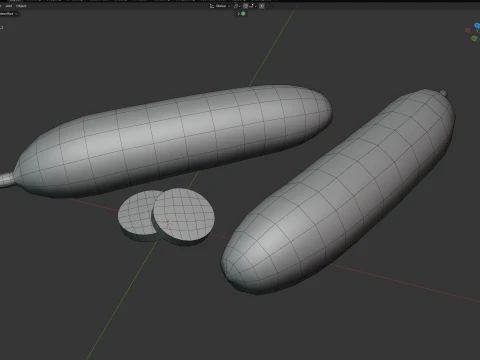Image resolution: width=480 pixels, height=360 pixels.
Task: Open the Object menu in viewport header
Action: coord(21,6)
